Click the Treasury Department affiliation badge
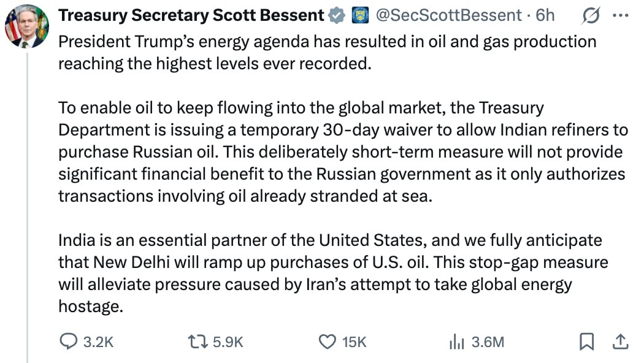The width and height of the screenshot is (644, 363). coord(359,16)
